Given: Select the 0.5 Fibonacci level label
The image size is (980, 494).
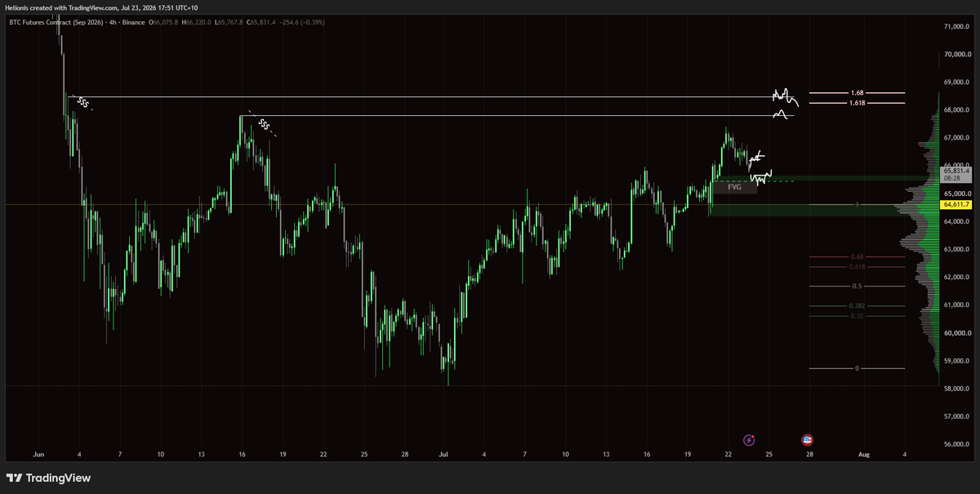Looking at the screenshot, I should (x=857, y=287).
